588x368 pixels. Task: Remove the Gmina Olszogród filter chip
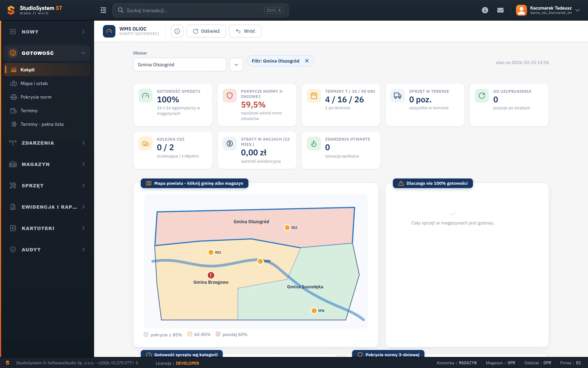click(307, 61)
